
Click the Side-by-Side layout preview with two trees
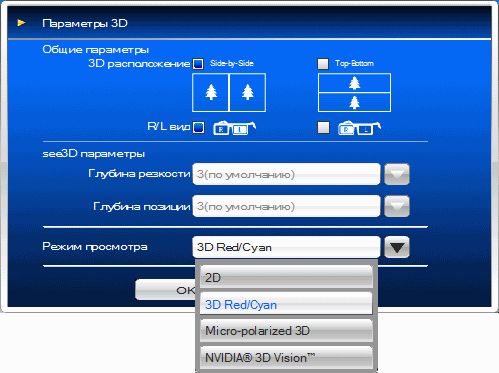pyautogui.click(x=229, y=92)
